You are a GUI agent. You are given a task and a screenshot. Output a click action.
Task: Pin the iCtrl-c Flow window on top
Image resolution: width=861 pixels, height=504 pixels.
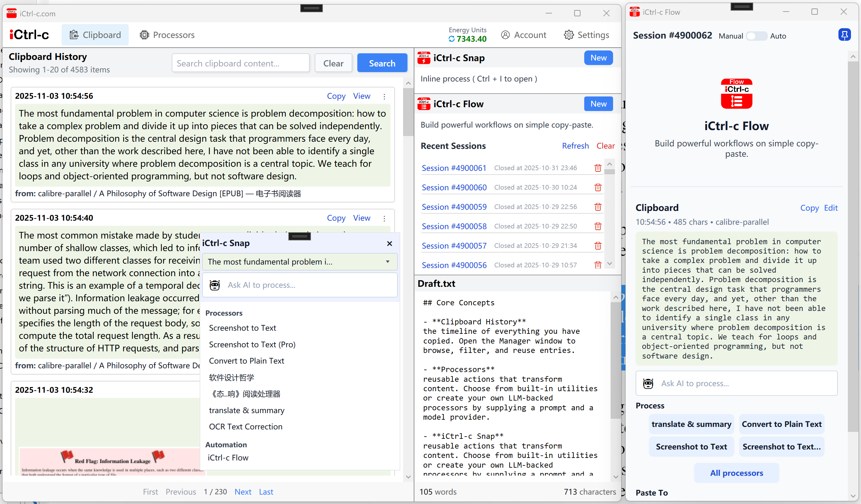[x=845, y=34]
